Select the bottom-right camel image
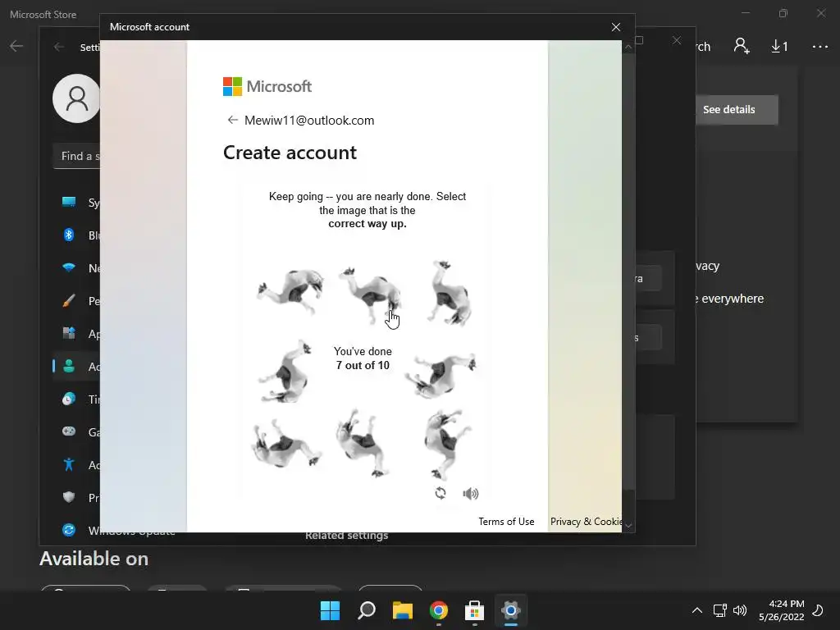This screenshot has height=630, width=840. coord(447,444)
